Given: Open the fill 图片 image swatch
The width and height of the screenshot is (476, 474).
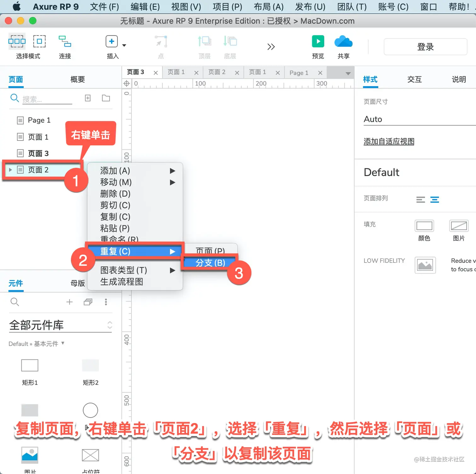Looking at the screenshot, I should pos(459,226).
